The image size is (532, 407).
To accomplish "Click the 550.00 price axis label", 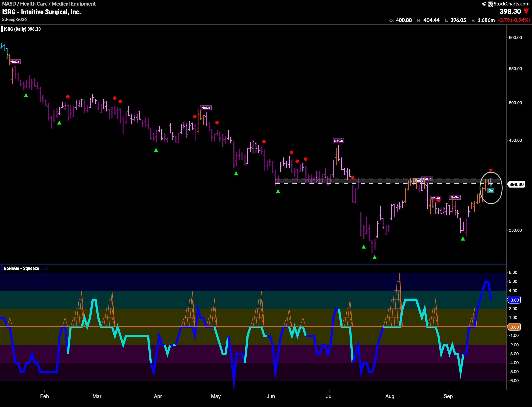I will point(515,69).
